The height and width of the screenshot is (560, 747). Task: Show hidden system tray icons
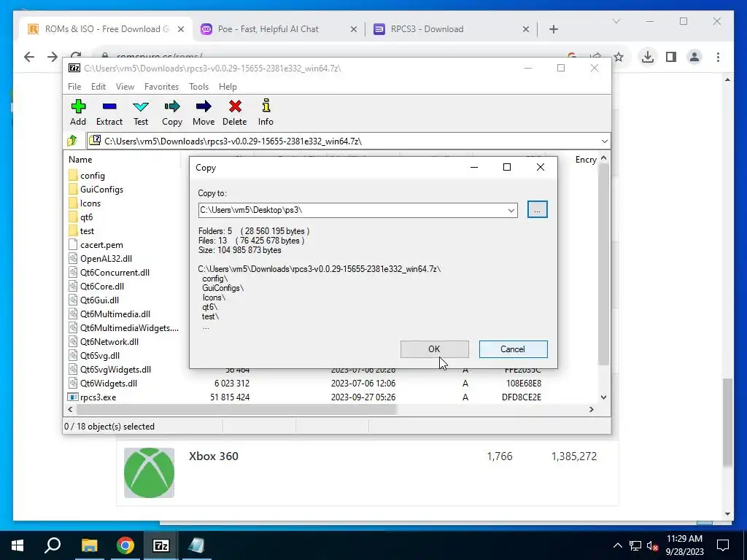tap(617, 545)
